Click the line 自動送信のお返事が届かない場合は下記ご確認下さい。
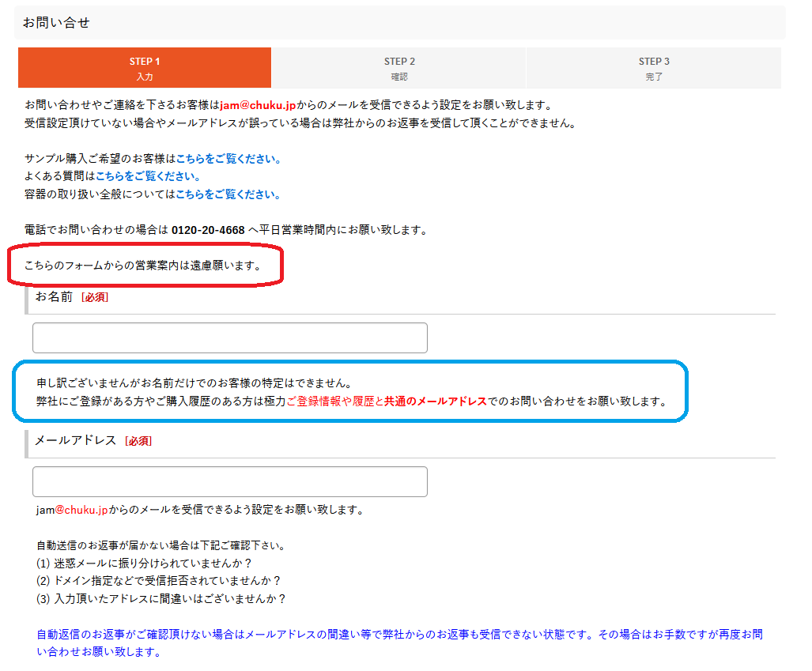The width and height of the screenshot is (812, 671). click(x=161, y=545)
